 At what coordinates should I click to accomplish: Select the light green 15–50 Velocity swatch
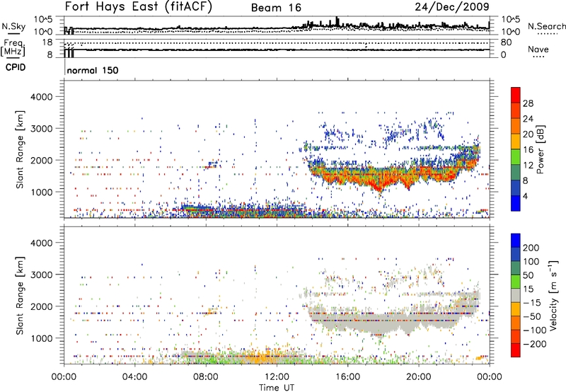point(516,282)
